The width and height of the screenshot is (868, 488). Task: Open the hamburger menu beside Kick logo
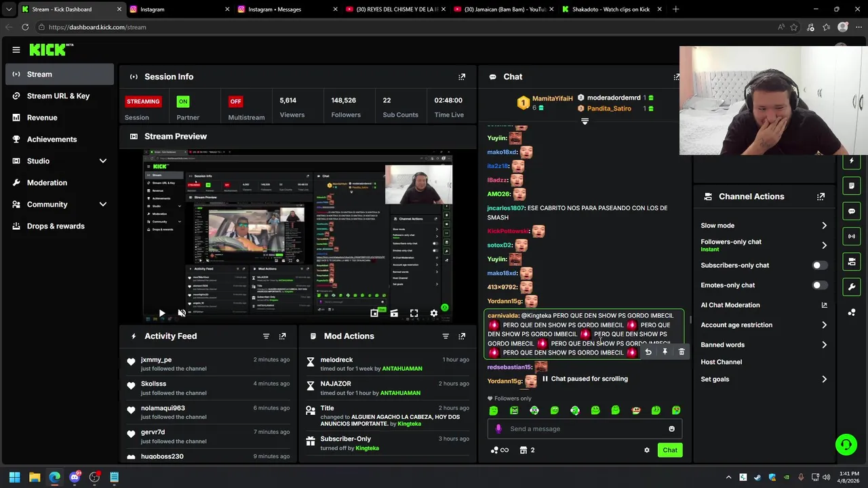[16, 49]
